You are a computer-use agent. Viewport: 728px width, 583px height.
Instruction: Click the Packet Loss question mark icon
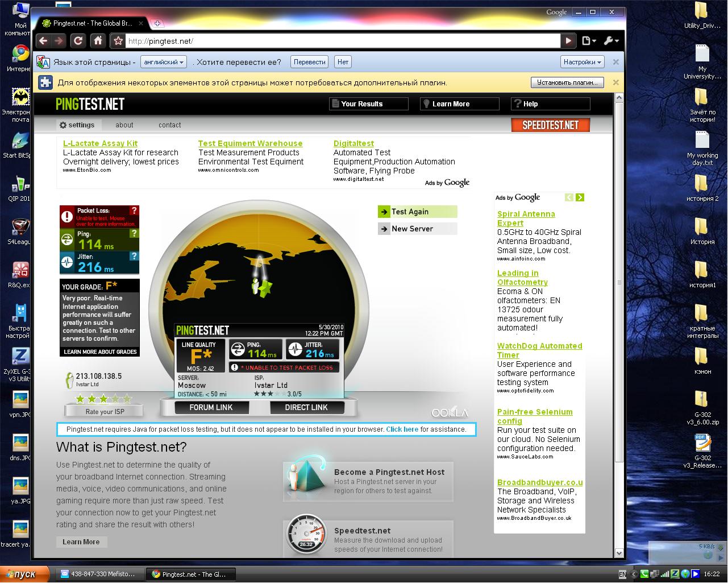(134, 210)
